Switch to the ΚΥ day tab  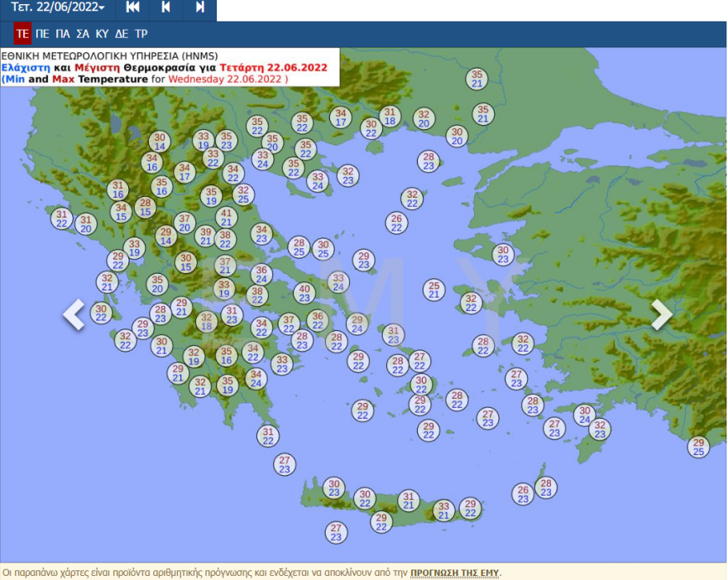(x=103, y=34)
